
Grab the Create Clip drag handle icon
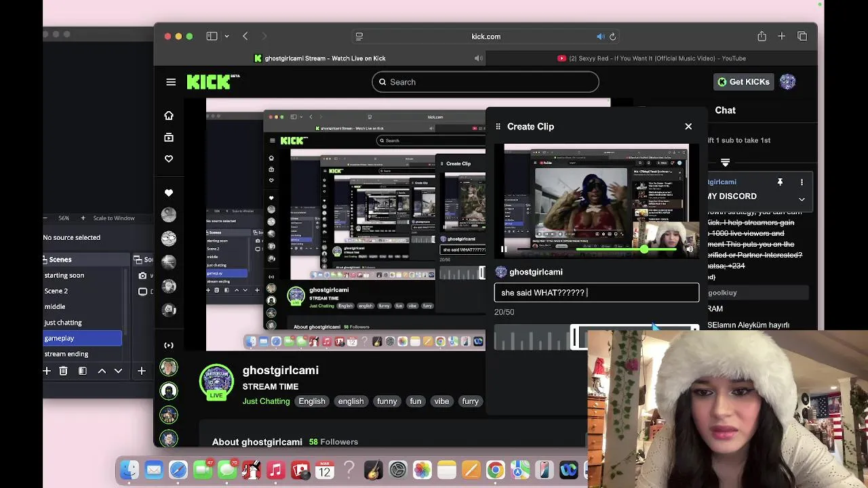[x=498, y=126]
